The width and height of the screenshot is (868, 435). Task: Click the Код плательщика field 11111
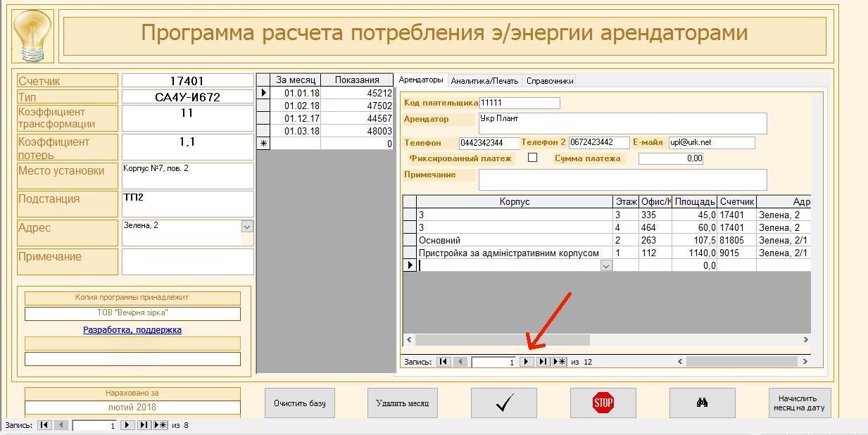point(520,103)
